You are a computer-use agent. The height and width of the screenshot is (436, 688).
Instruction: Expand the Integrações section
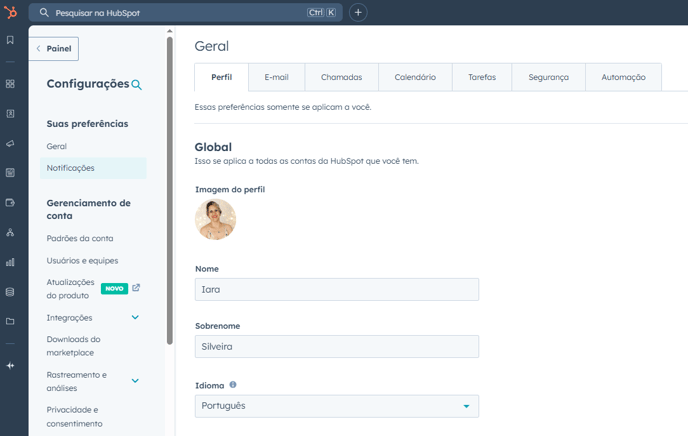click(135, 318)
